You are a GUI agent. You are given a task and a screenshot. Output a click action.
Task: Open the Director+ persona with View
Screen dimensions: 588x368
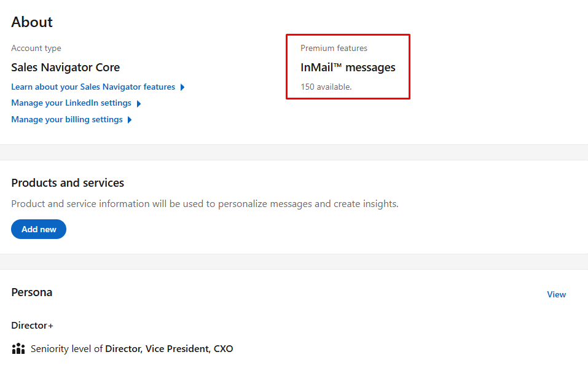point(556,294)
